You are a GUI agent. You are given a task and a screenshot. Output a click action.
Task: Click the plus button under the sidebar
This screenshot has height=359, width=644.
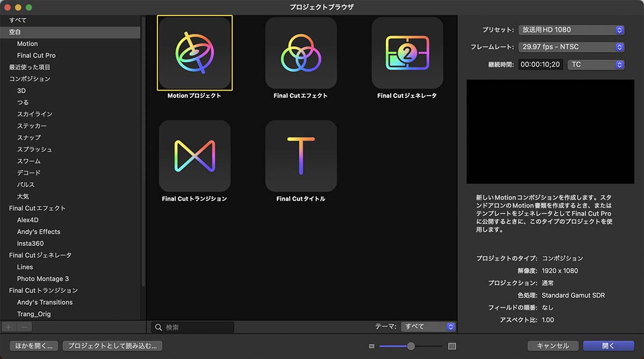pos(9,327)
